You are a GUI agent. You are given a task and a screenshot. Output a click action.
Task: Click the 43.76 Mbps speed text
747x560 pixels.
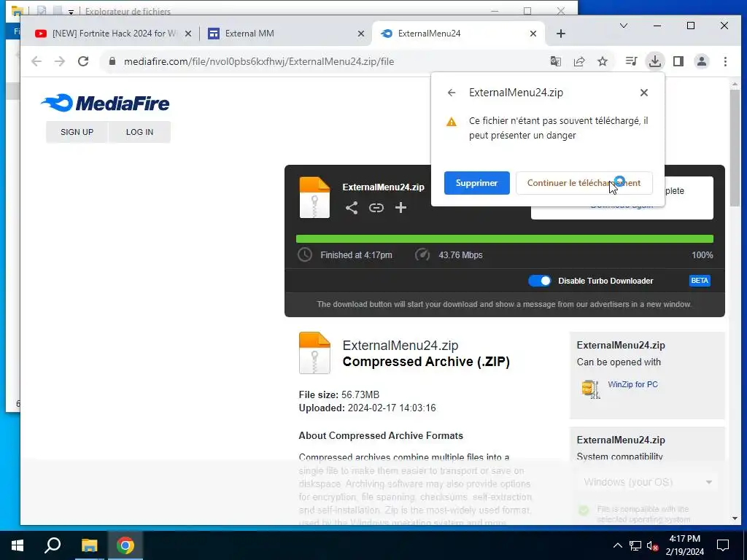click(461, 255)
